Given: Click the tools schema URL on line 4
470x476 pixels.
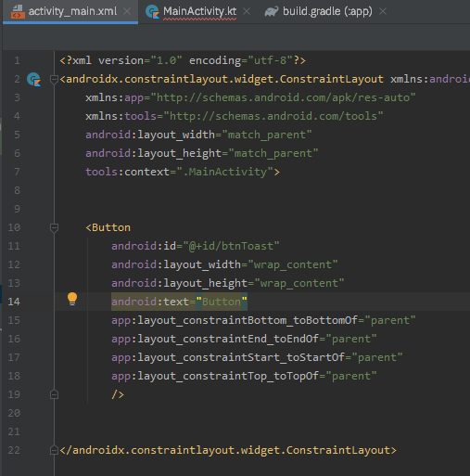Looking at the screenshot, I should (x=273, y=116).
